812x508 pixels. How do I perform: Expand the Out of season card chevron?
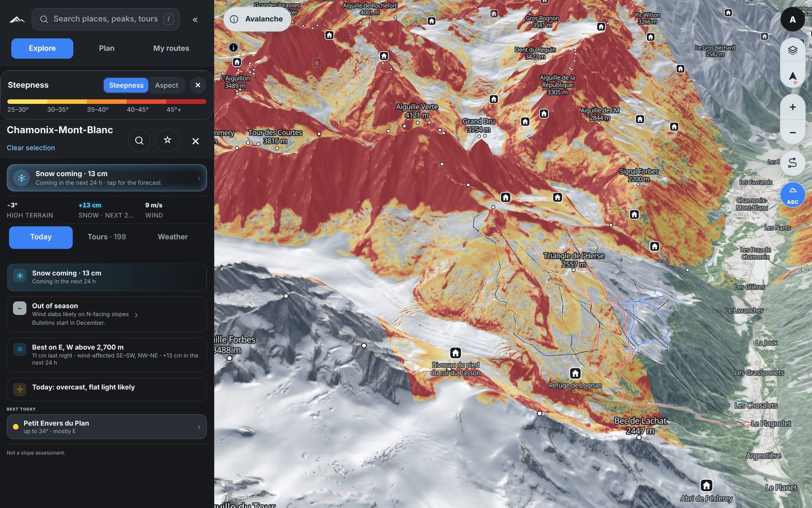tap(136, 315)
